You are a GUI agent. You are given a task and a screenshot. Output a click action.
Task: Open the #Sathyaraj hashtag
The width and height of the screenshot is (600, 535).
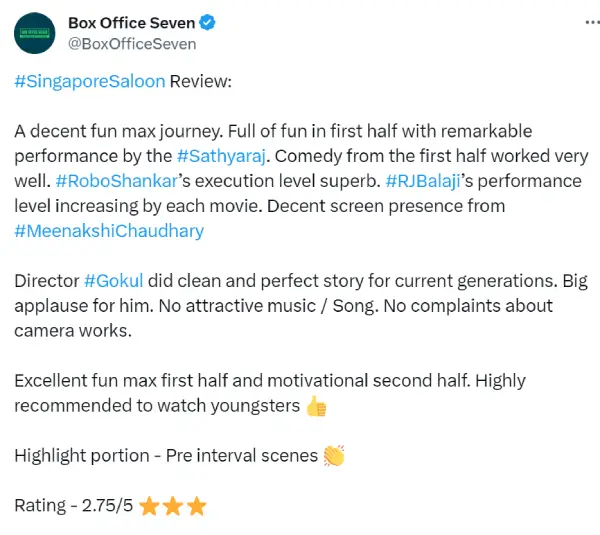click(221, 156)
